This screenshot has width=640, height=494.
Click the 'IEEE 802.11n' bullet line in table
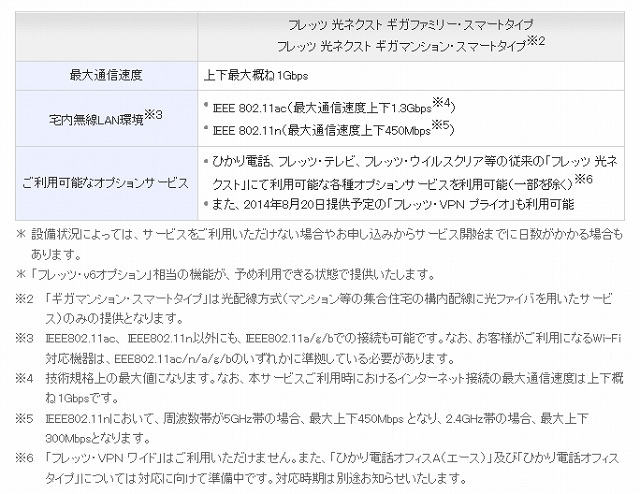tap(331, 129)
